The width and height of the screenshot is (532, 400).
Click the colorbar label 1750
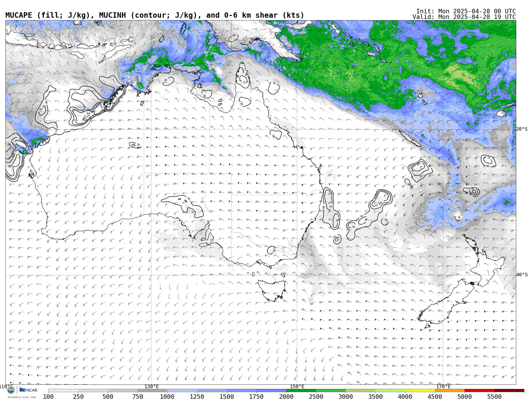pos(256,397)
